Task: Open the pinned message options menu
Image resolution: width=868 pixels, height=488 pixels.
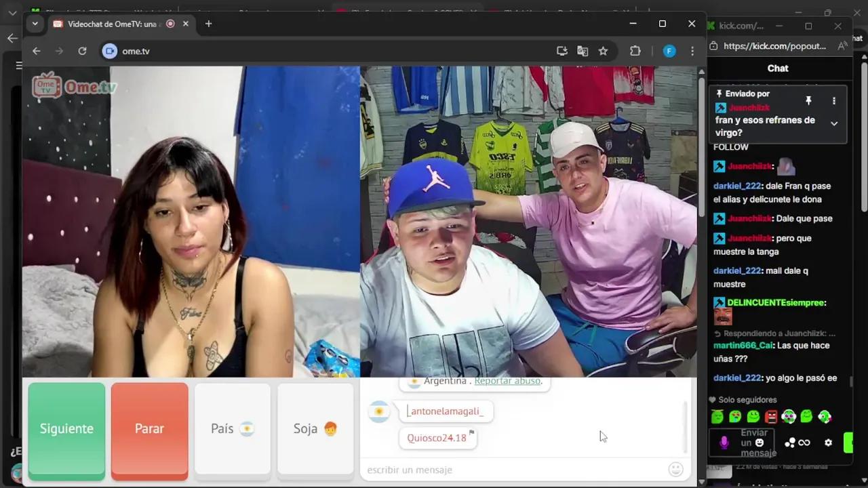Action: pos(833,100)
